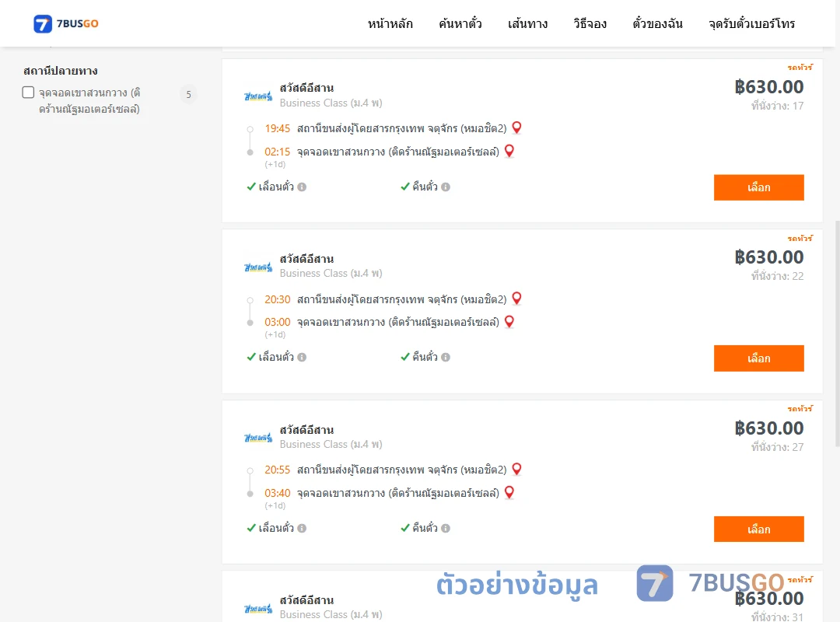
Task: Click the map pin for 20:55 departure station
Action: (516, 470)
